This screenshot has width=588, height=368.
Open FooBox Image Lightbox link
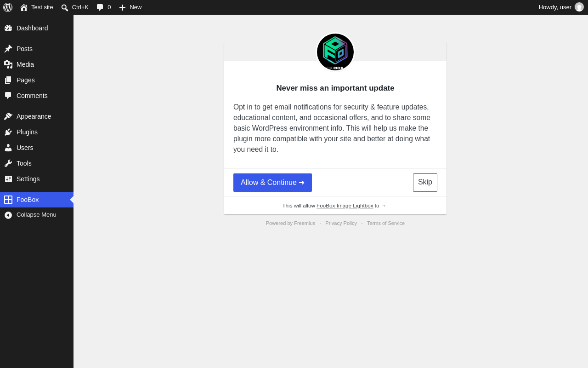coord(345,206)
